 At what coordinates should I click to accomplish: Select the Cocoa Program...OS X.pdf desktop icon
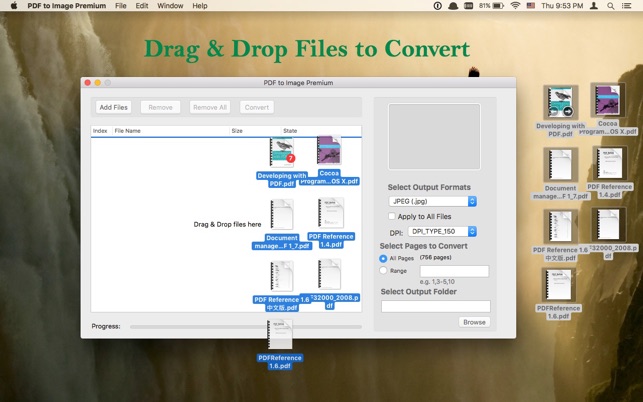pyautogui.click(x=608, y=100)
